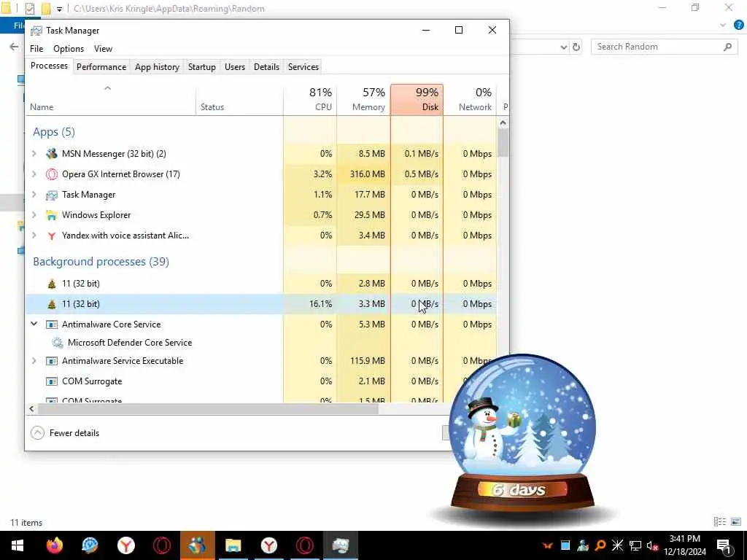Sort processes by the Name column

pyautogui.click(x=111, y=100)
